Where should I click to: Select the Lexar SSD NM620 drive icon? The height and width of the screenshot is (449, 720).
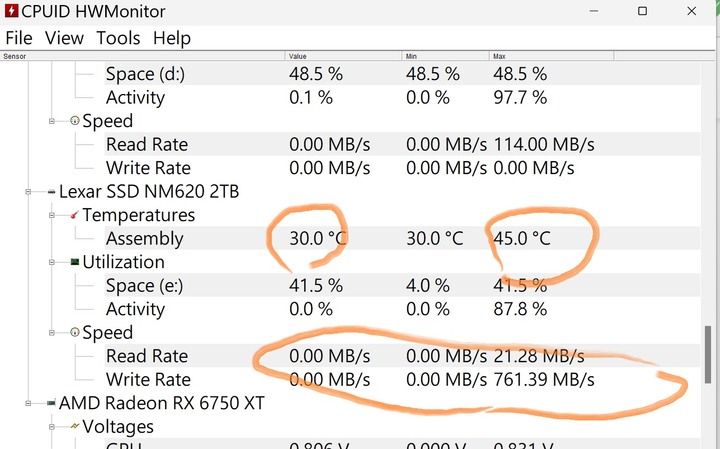(51, 191)
